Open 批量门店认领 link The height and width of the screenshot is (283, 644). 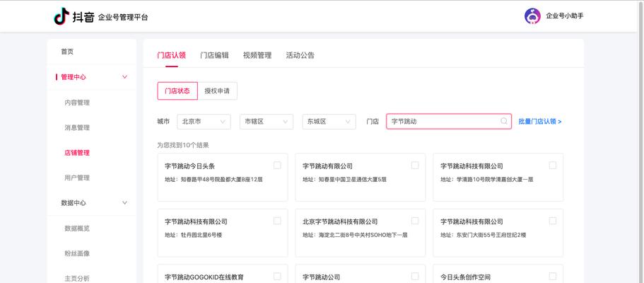[540, 122]
